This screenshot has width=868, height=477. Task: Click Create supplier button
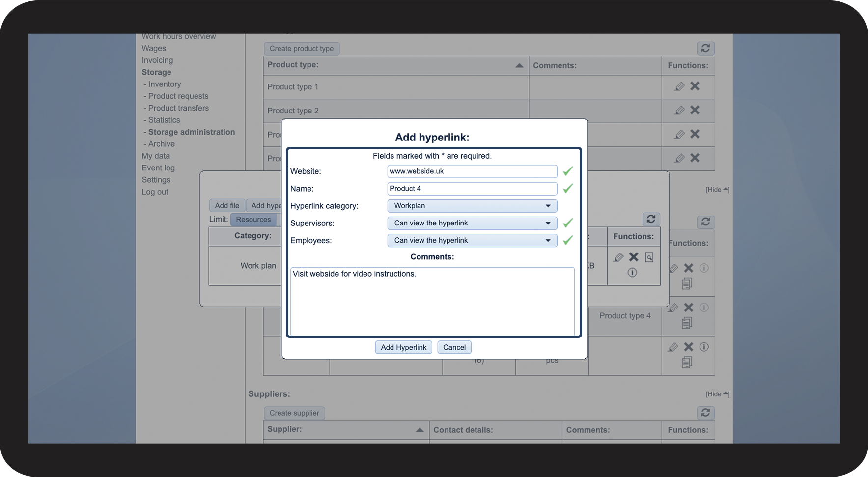[294, 413]
